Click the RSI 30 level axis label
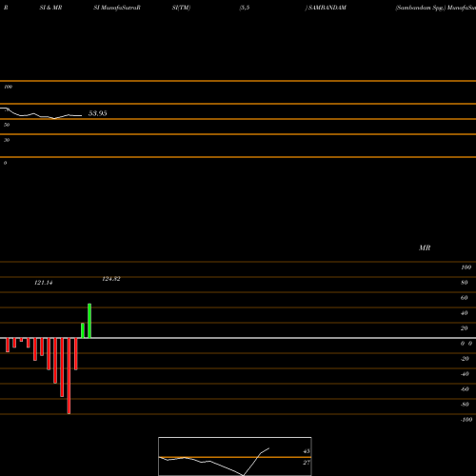Screen dimensions: 476x476 click(x=7, y=140)
